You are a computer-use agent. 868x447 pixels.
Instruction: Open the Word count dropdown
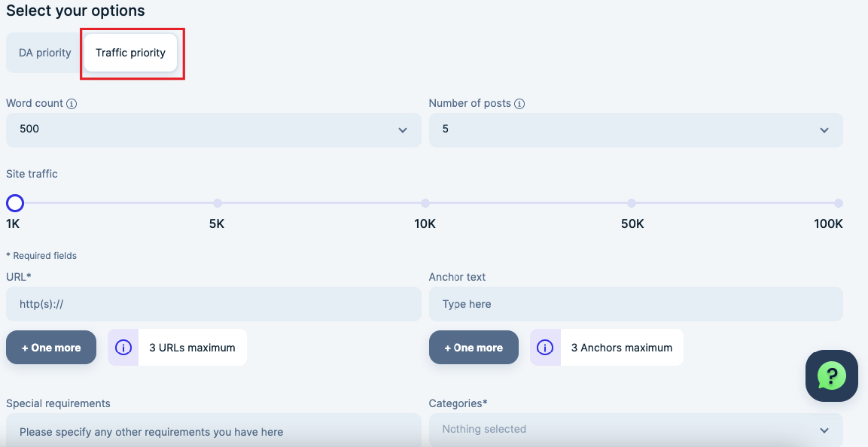pyautogui.click(x=213, y=129)
